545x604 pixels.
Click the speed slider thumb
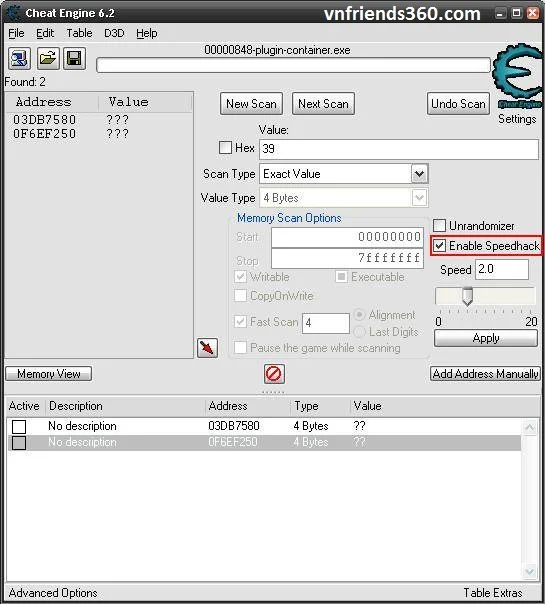467,296
